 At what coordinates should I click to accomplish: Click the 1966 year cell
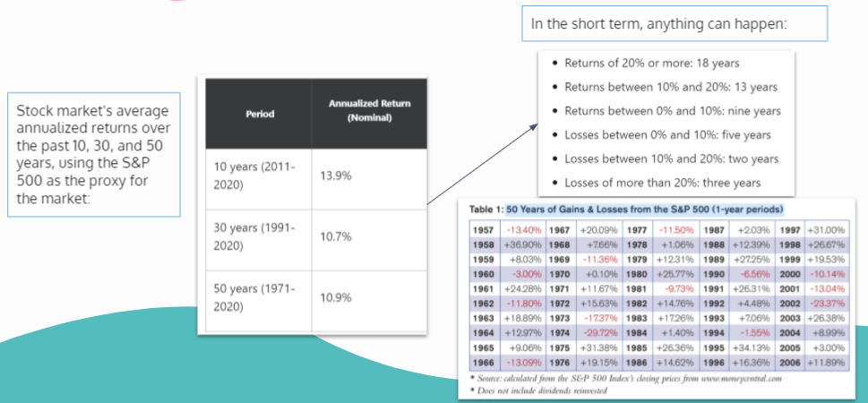coord(484,363)
